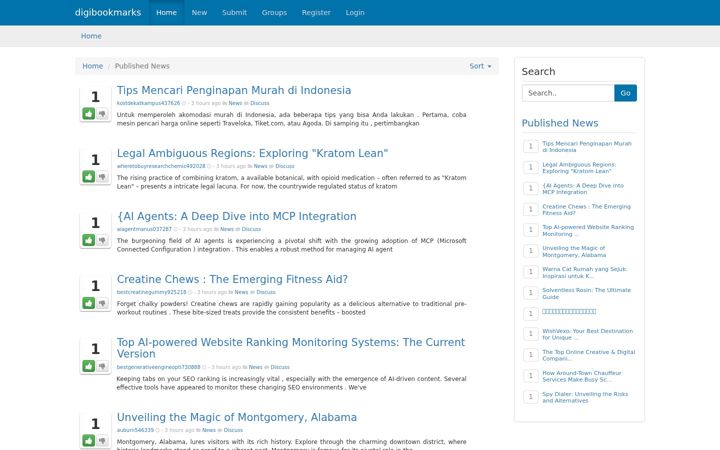Downvote the Montgomery, Alabama story
Screen dimensions: 720x450
(x=102, y=440)
